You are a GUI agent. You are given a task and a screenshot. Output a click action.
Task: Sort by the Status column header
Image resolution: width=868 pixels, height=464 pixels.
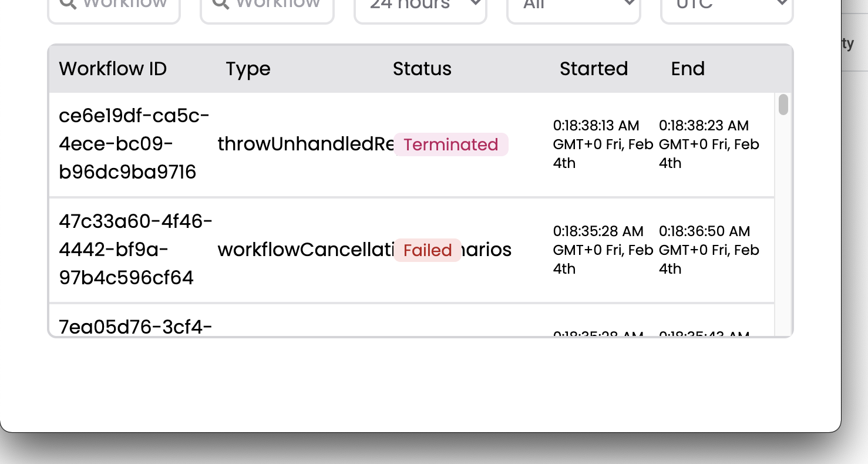[x=422, y=69]
